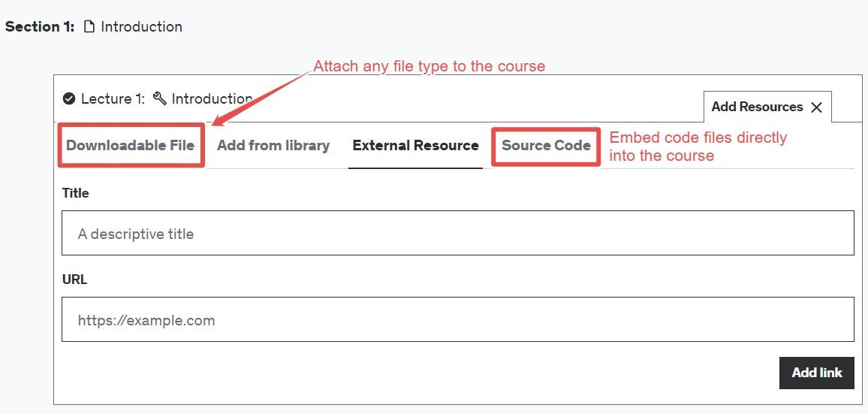Click the 'Attach any file type' annotation text
The width and height of the screenshot is (868, 414).
(x=429, y=66)
